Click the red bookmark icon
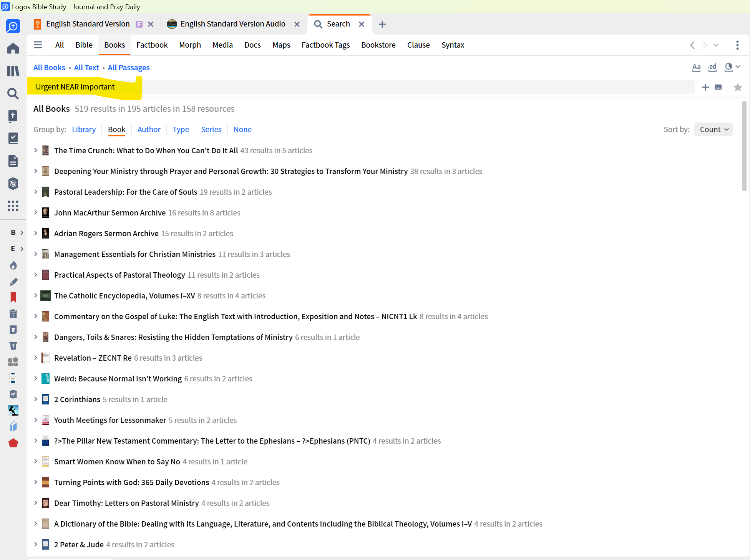 coord(13,297)
